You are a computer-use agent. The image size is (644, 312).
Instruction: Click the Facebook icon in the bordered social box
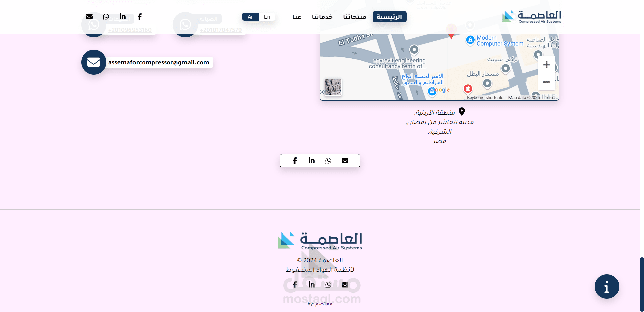(295, 161)
